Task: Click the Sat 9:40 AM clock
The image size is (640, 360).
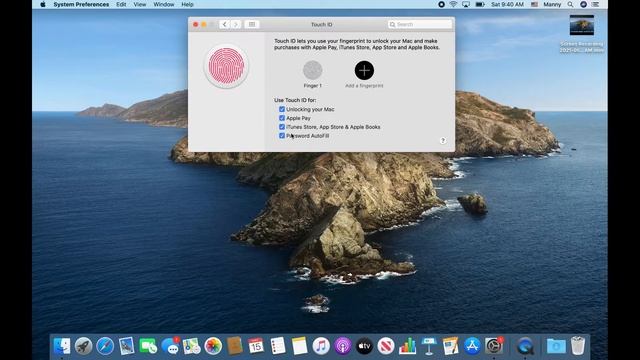Action: tap(507, 4)
